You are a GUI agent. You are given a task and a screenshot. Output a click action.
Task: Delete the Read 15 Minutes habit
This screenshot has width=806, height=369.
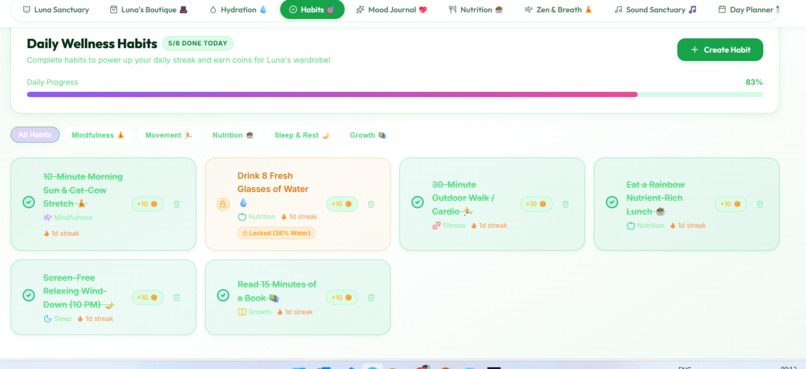point(371,297)
